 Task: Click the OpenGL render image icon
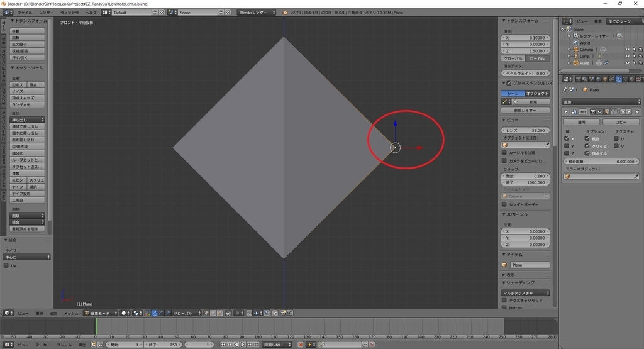pyautogui.click(x=283, y=313)
